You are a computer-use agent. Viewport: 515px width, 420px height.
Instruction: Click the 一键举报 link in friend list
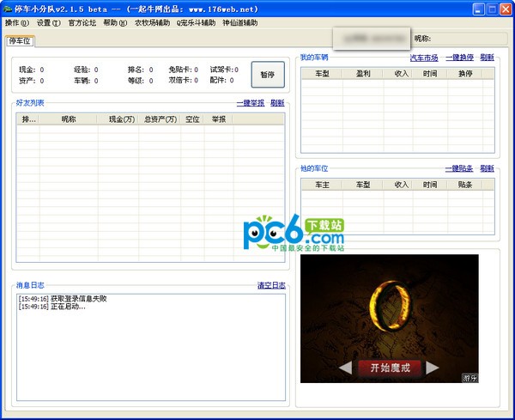(x=251, y=103)
